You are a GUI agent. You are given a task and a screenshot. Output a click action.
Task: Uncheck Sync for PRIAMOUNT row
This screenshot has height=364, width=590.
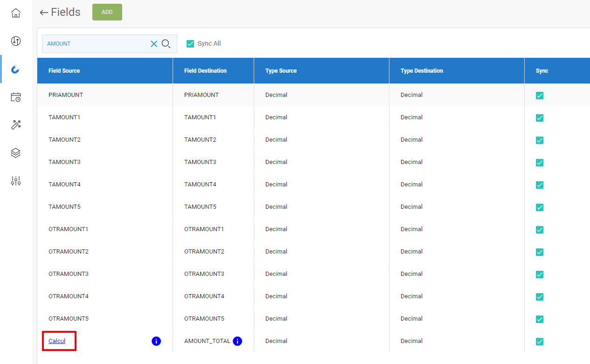540,96
